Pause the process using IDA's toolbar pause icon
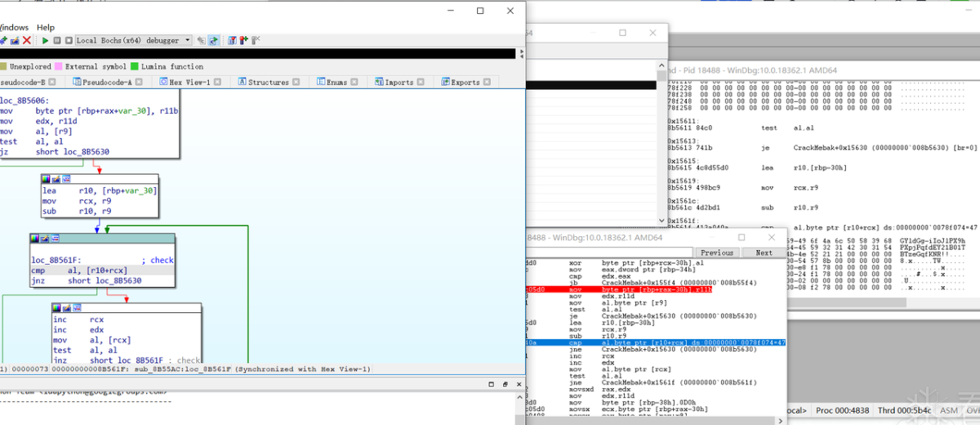The width and height of the screenshot is (980, 425). click(57, 40)
